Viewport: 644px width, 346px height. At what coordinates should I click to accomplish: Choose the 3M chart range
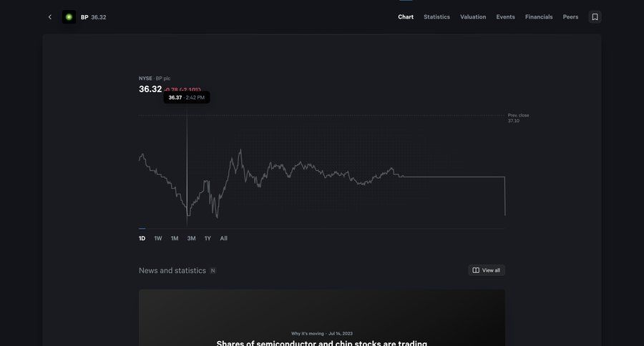191,238
